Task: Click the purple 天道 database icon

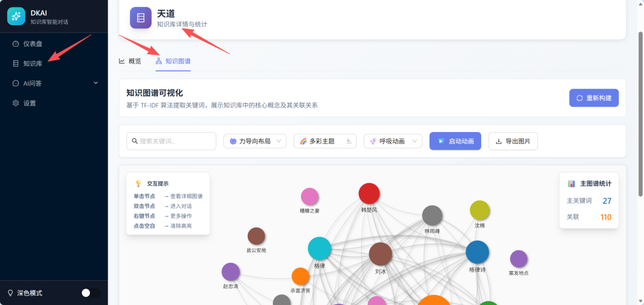Action: coord(140,18)
